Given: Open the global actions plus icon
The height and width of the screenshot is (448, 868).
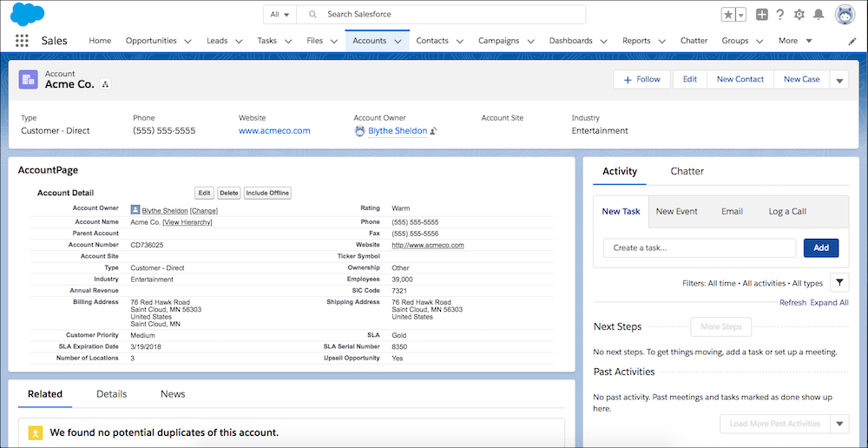Looking at the screenshot, I should [x=762, y=15].
